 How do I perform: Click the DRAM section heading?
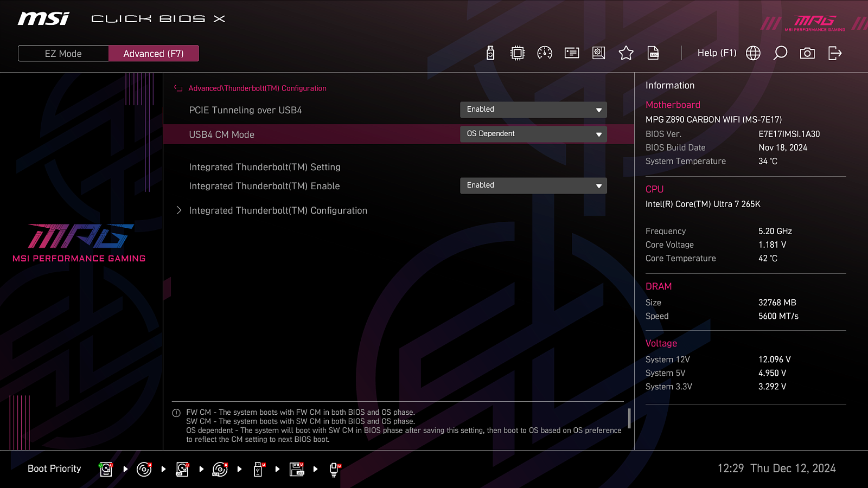pos(659,286)
